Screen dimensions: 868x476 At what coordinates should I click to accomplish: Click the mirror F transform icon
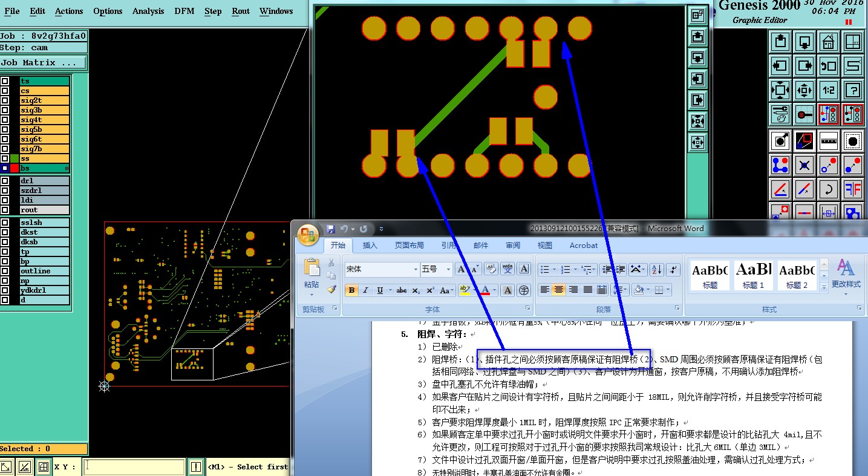853,189
